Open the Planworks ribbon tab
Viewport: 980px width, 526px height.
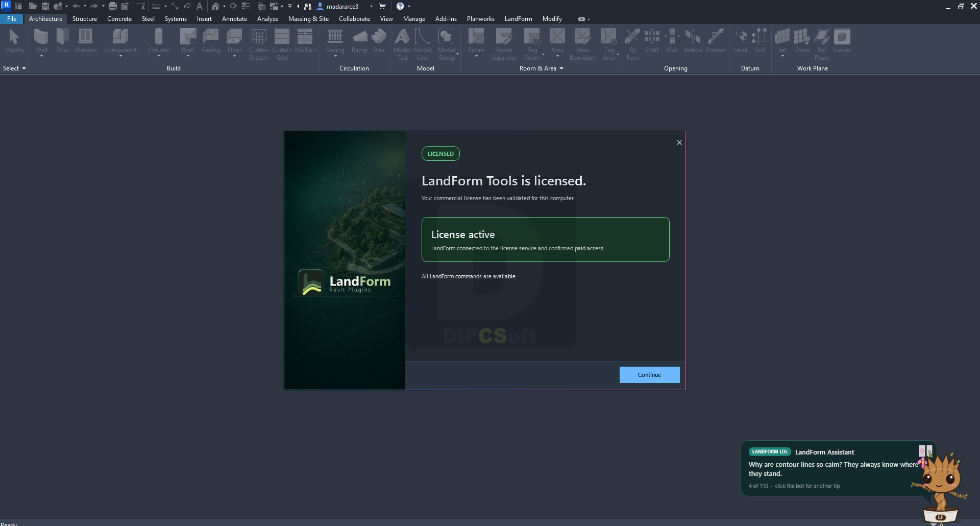coord(480,19)
